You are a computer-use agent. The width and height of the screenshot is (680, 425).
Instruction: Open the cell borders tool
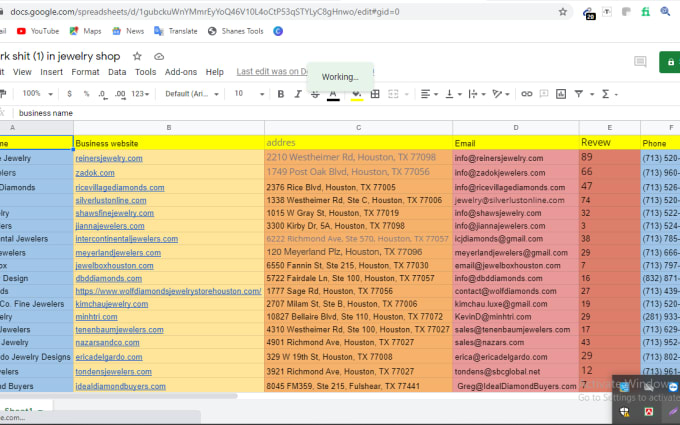point(375,94)
